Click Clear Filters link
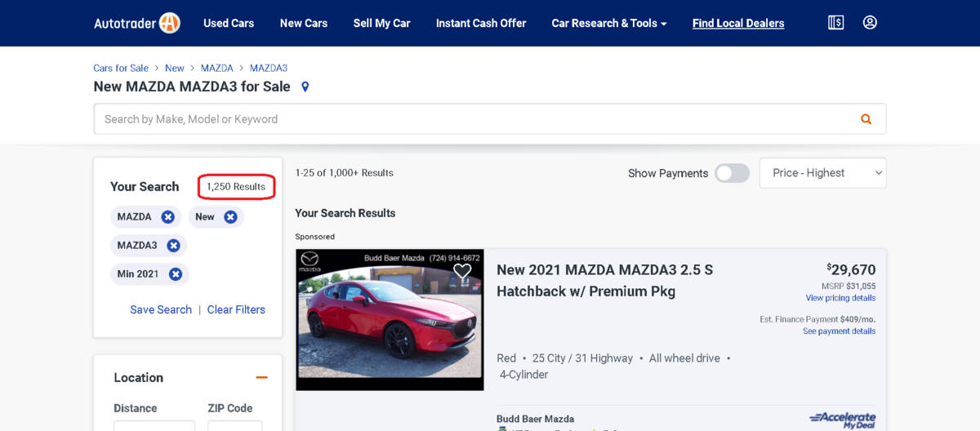This screenshot has width=980, height=431. (236, 309)
